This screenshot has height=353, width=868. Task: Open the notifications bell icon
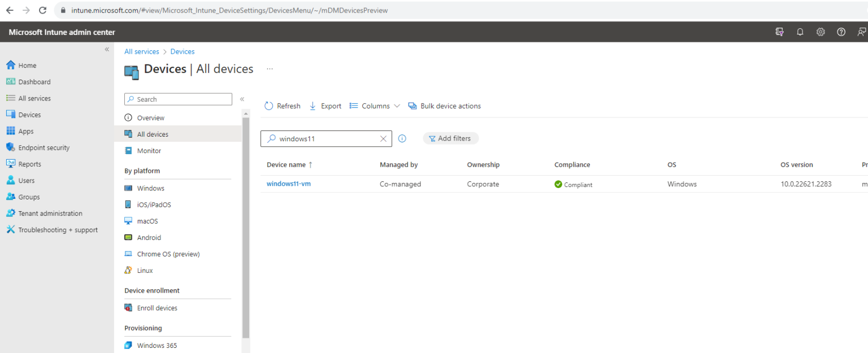(800, 32)
